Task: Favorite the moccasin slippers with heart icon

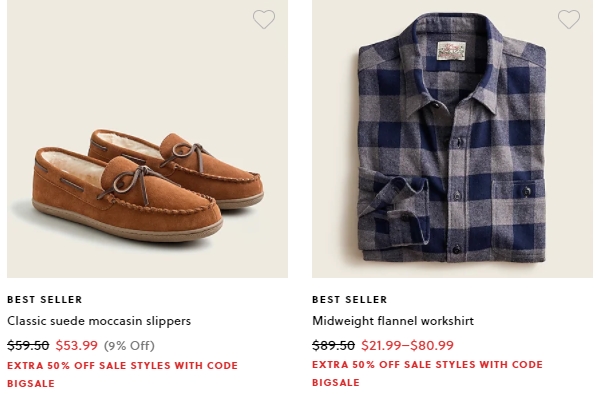Action: (x=264, y=19)
